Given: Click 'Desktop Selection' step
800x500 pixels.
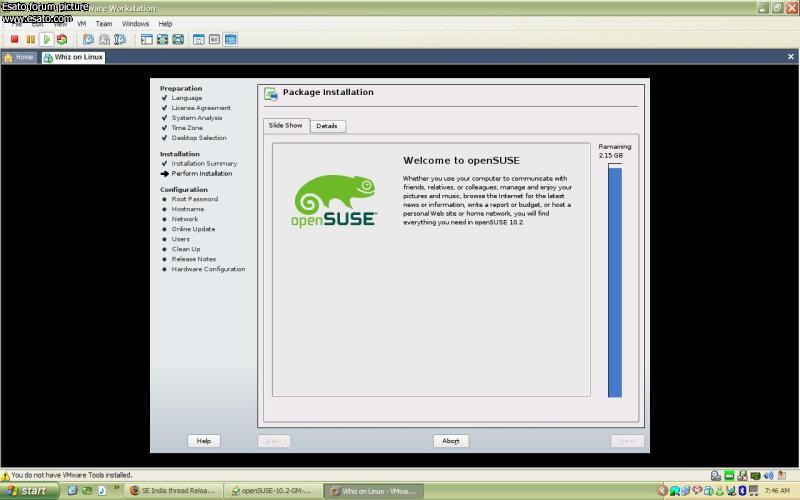Looking at the screenshot, I should pyautogui.click(x=199, y=138).
